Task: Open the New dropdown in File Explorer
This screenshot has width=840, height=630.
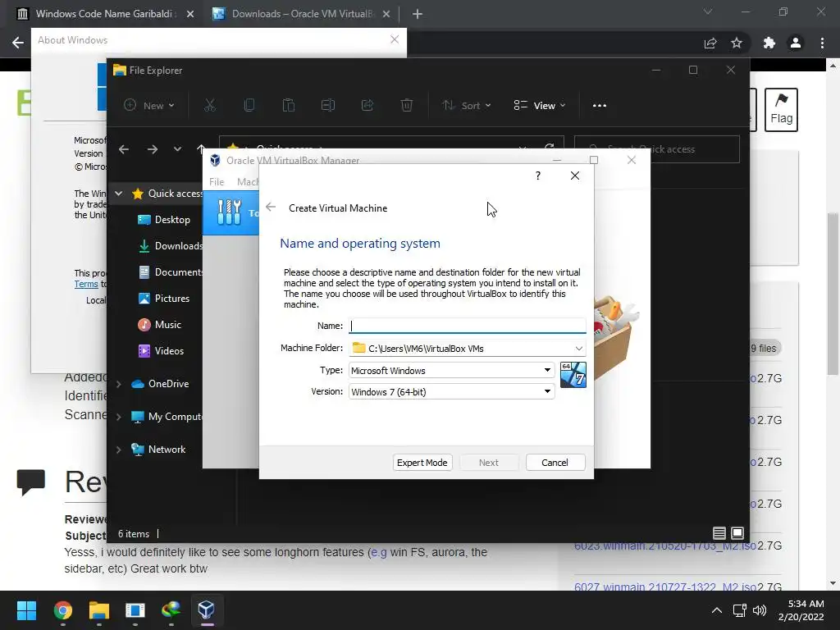Action: [149, 106]
